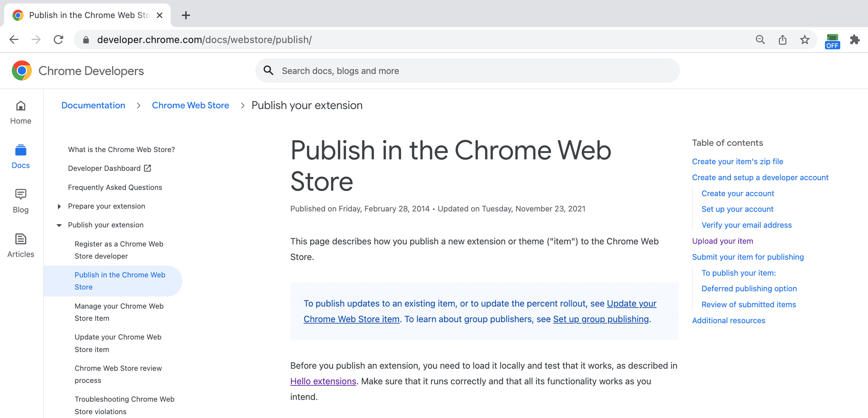Select Documentation breadcrumb link

pyautogui.click(x=93, y=105)
